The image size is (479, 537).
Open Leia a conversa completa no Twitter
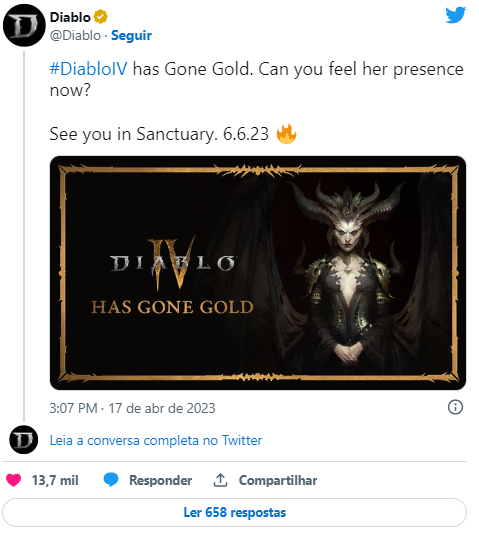(156, 440)
